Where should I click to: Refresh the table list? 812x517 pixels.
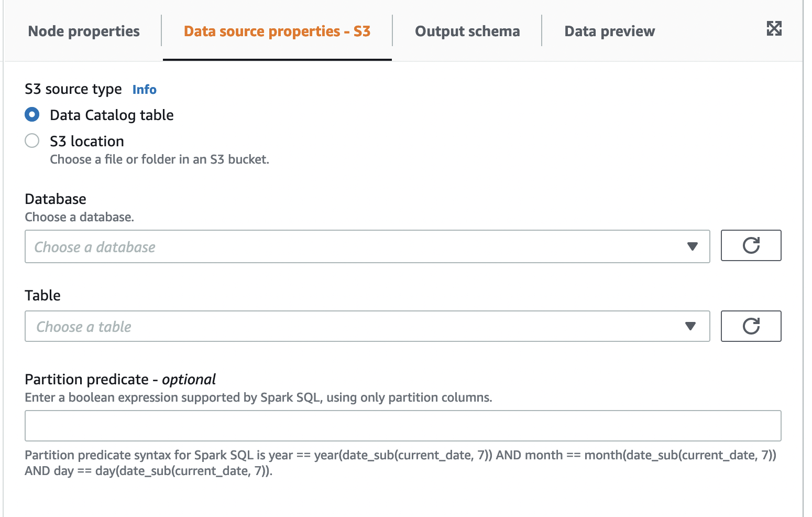(751, 326)
